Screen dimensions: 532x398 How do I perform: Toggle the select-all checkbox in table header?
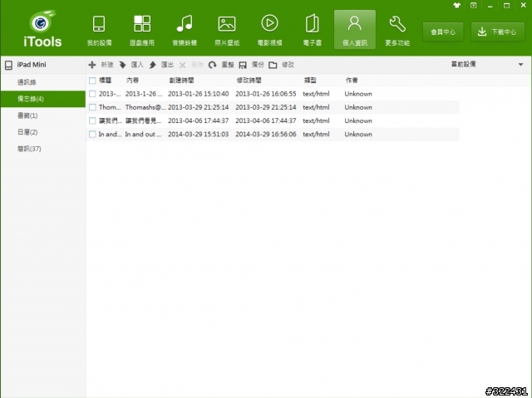(x=92, y=81)
